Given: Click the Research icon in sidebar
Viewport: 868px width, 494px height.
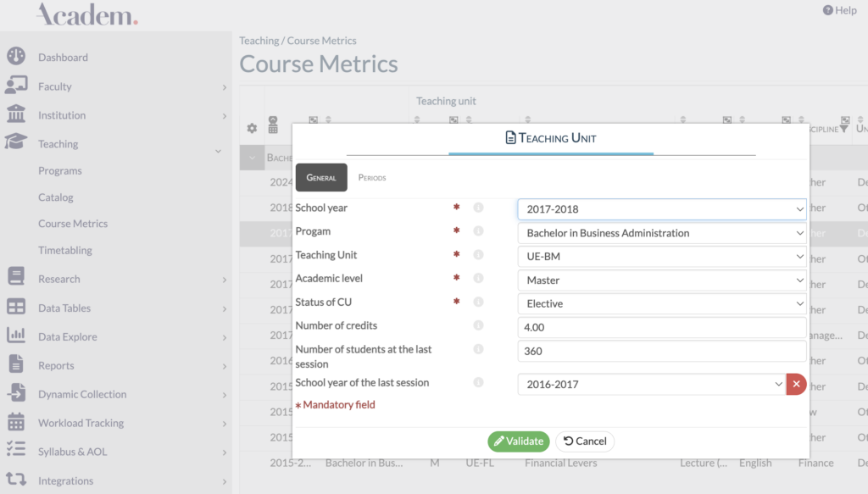Looking at the screenshot, I should 15,278.
